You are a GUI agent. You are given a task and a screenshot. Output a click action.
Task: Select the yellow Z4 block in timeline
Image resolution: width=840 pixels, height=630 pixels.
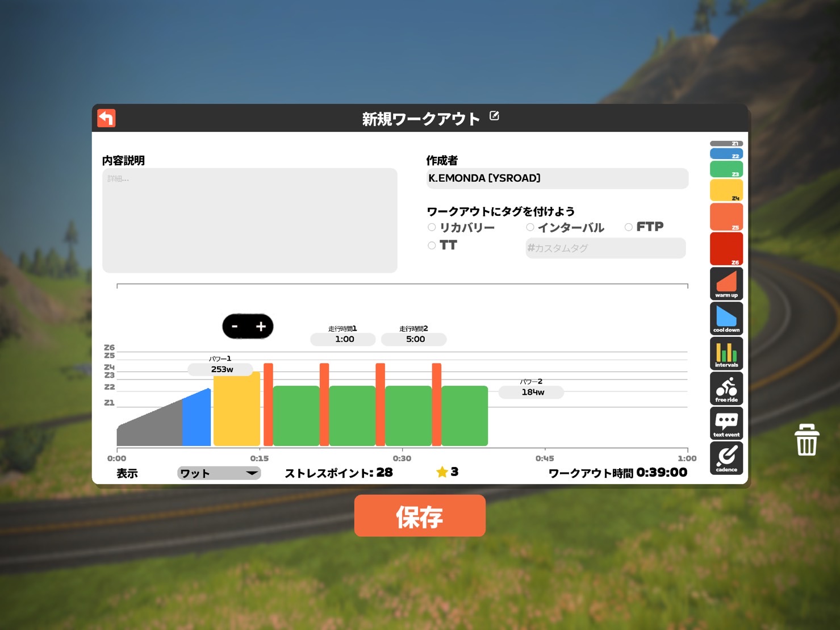point(237,409)
